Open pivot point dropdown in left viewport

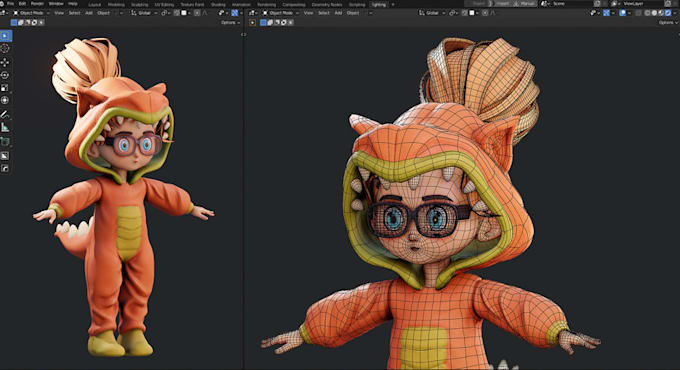click(x=165, y=13)
